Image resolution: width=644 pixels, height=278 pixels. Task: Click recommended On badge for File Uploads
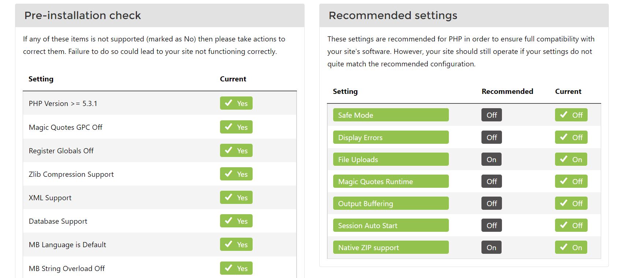point(491,159)
